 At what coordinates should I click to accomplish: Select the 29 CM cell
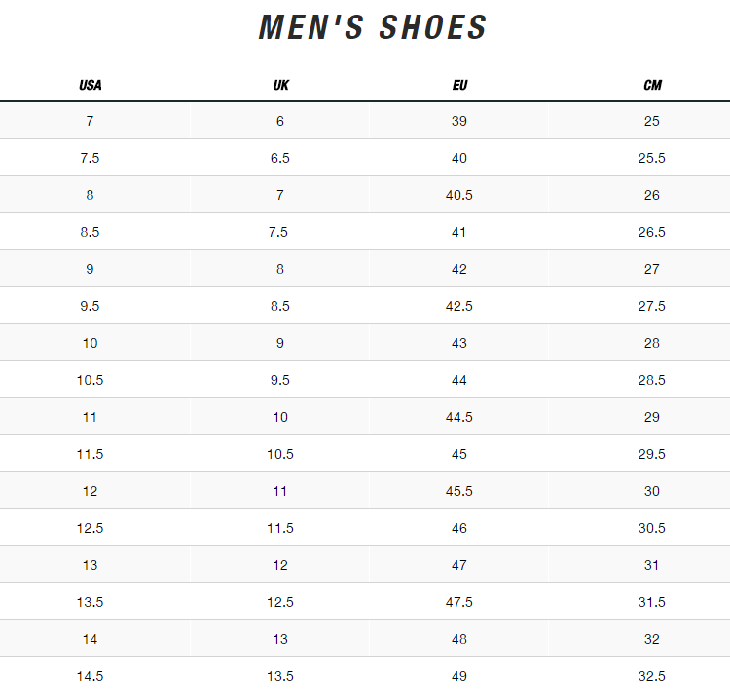(652, 417)
